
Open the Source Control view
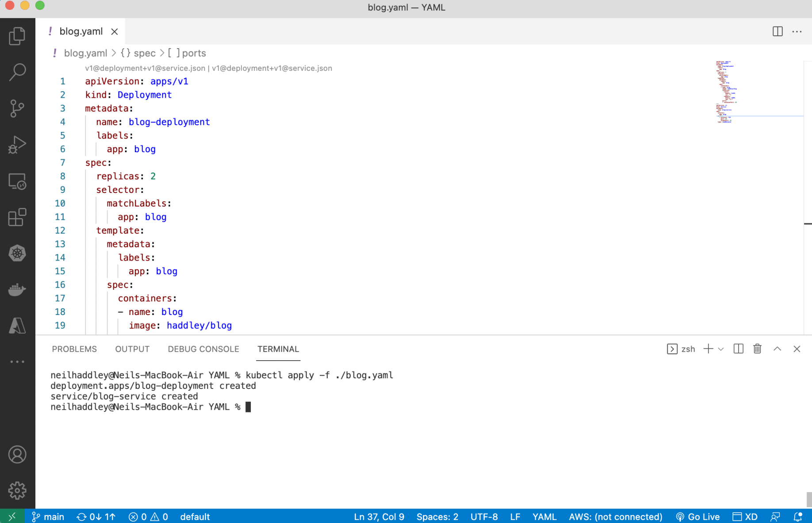17,108
